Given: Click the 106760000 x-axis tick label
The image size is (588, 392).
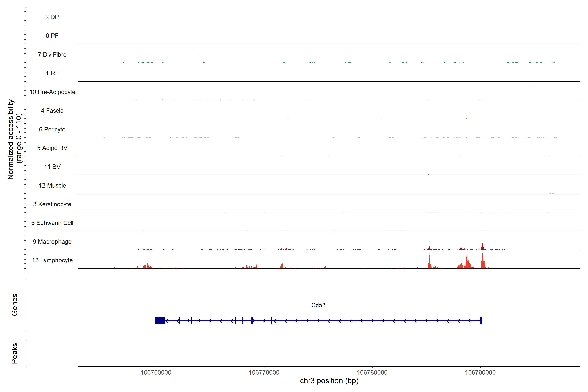Looking at the screenshot, I should click(x=156, y=372).
